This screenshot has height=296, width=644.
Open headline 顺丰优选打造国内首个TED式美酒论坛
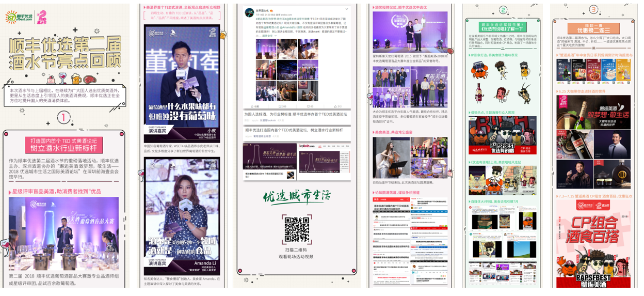pyautogui.click(x=293, y=130)
